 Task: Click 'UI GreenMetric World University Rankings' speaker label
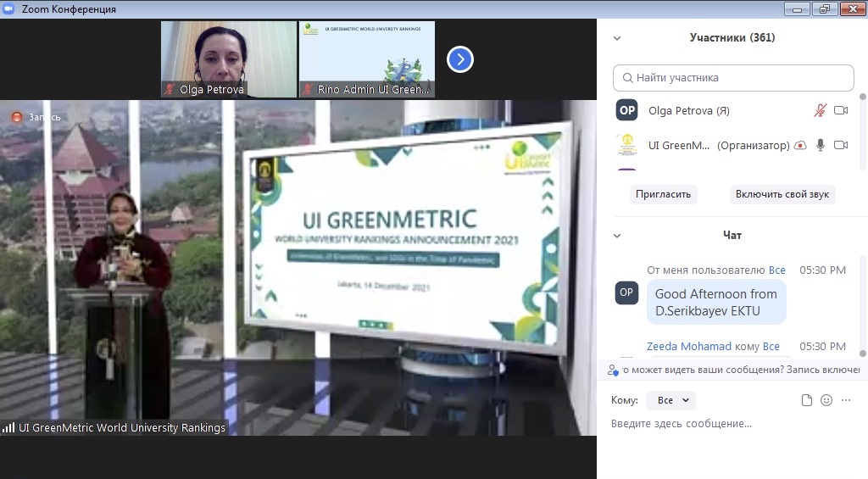coord(122,427)
